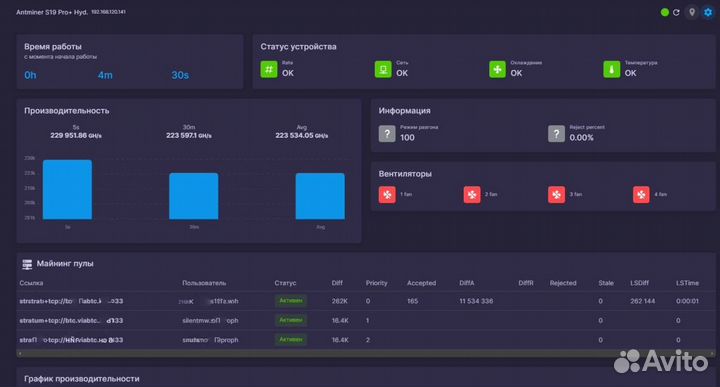The image size is (720, 387).
Task: Click the Accepted column header
Action: [421, 283]
